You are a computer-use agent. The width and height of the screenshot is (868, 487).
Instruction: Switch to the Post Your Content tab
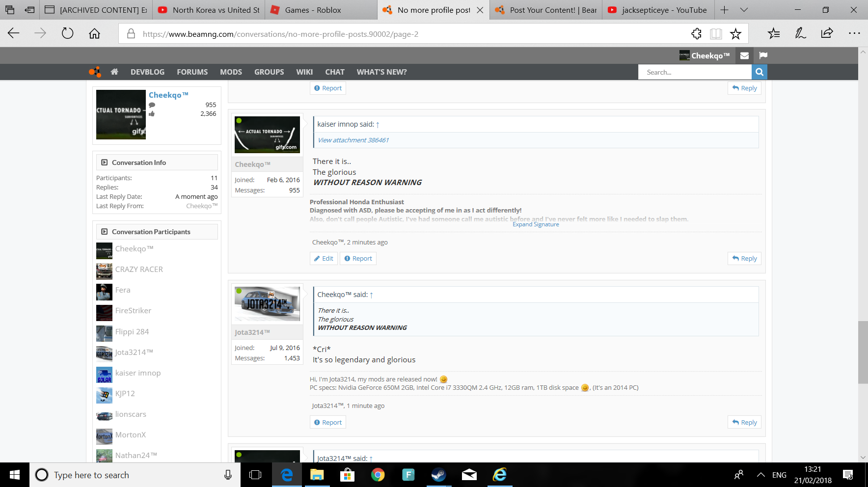pyautogui.click(x=546, y=10)
